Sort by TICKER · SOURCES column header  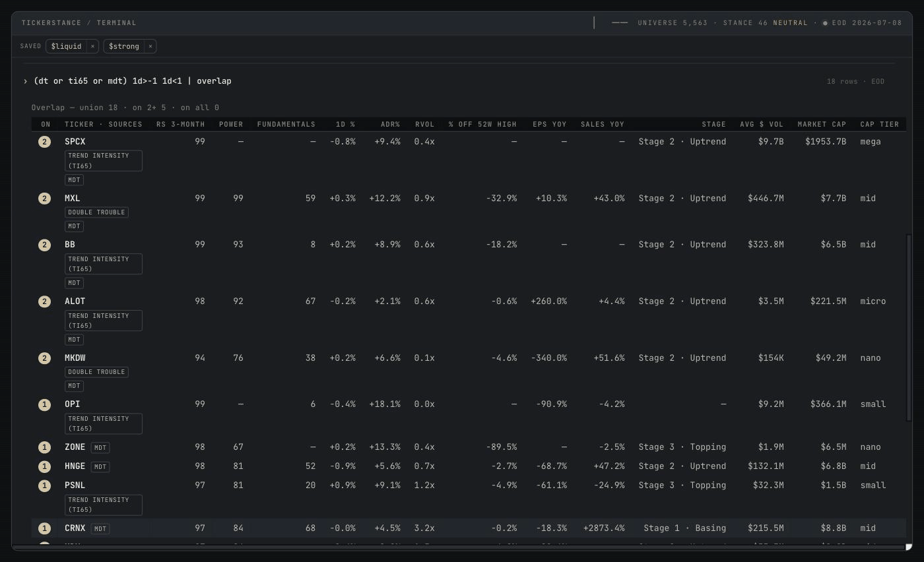pyautogui.click(x=104, y=124)
